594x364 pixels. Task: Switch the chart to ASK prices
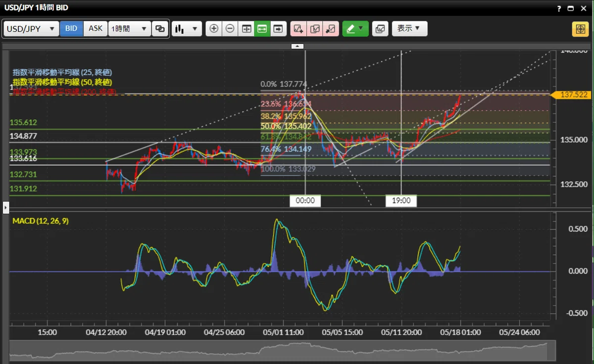coord(95,29)
